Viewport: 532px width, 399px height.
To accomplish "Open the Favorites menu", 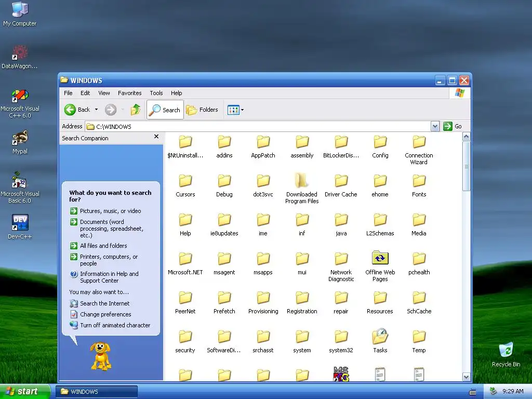I will coord(129,93).
